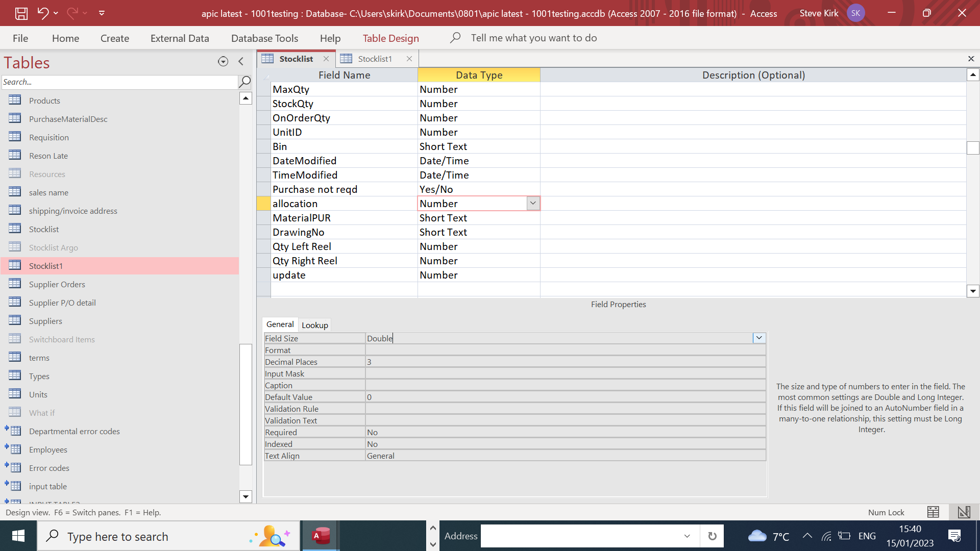
Task: Open the Database Tools tab
Action: (264, 38)
